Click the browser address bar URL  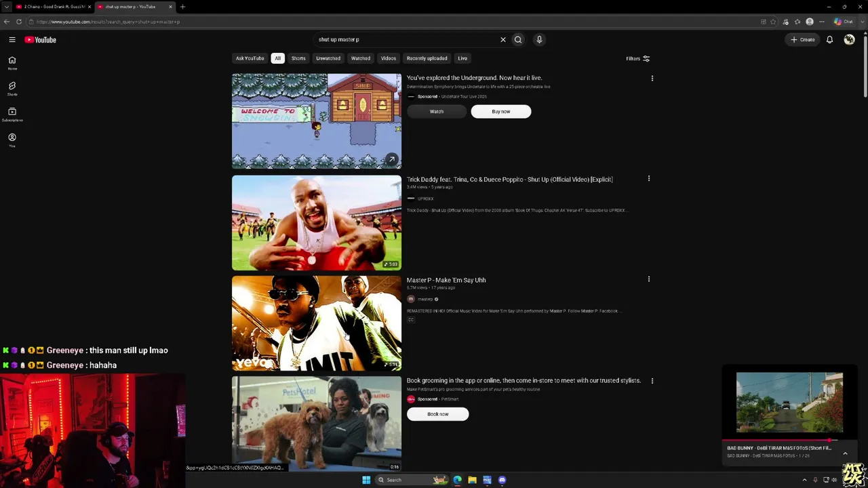point(108,22)
